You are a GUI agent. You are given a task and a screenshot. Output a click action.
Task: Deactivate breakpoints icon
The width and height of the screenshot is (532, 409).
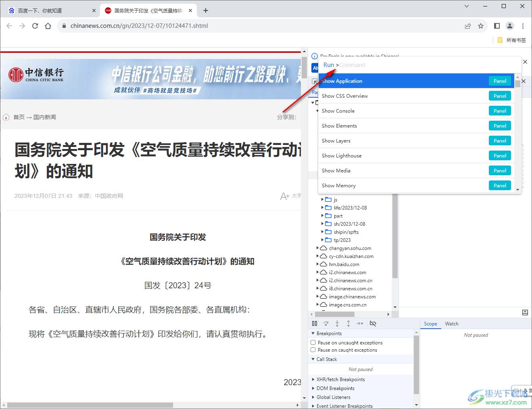click(373, 323)
